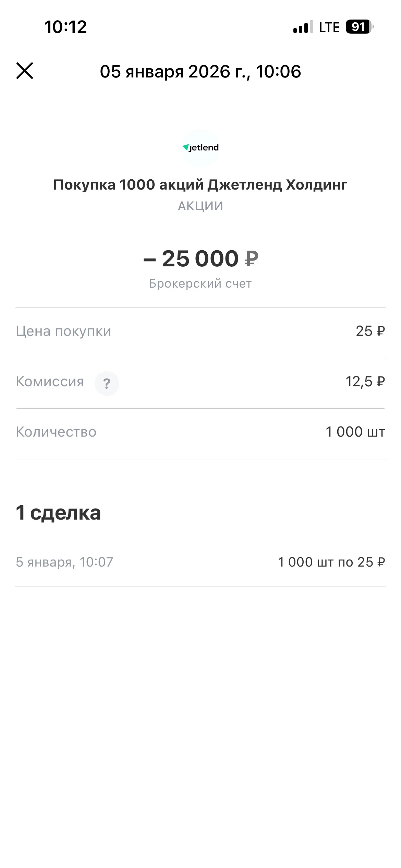The height and width of the screenshot is (868, 401).
Task: Tap the LTE network indicator
Action: tap(329, 27)
